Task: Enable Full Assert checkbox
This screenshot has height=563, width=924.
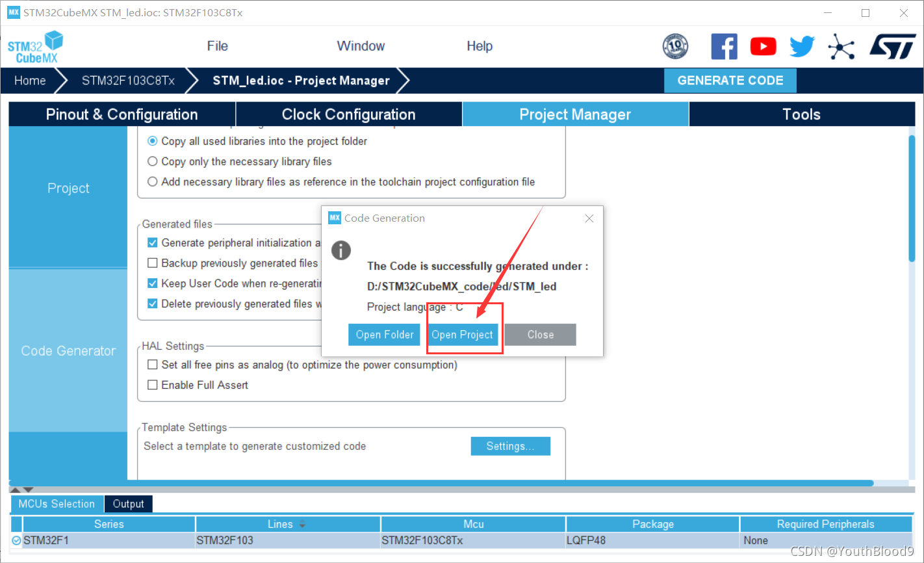Action: [x=153, y=385]
